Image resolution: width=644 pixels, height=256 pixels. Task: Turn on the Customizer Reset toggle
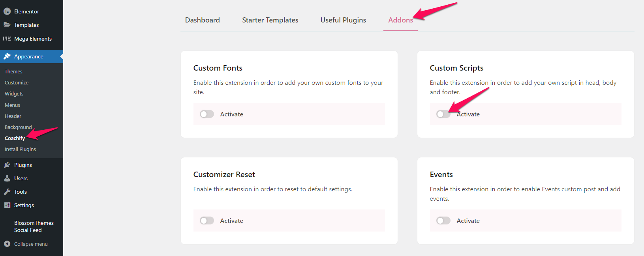(207, 220)
